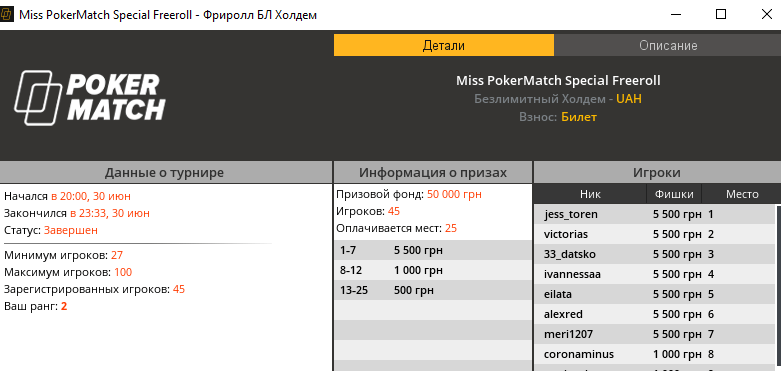
Task: Sort players by Ник column
Action: point(590,194)
